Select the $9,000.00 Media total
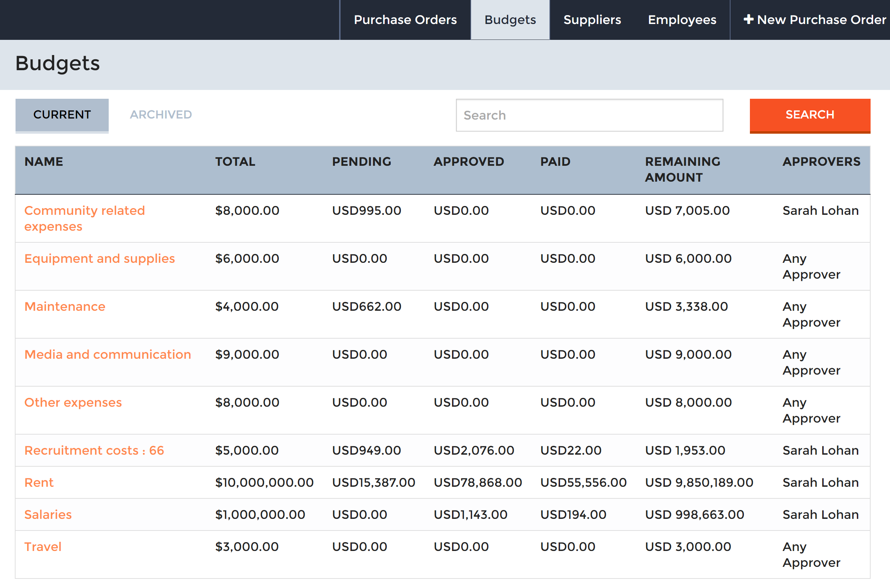890x588 pixels. pyautogui.click(x=247, y=354)
